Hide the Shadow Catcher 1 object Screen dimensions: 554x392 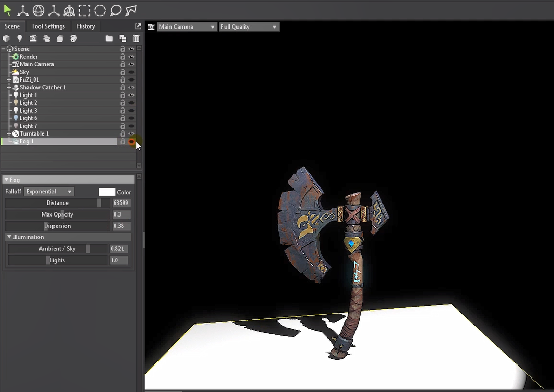pyautogui.click(x=131, y=88)
